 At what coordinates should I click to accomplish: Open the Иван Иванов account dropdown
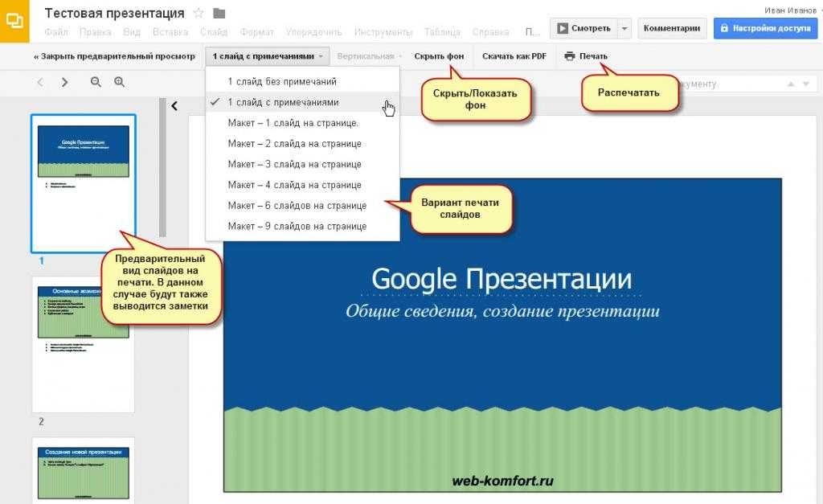[x=792, y=10]
